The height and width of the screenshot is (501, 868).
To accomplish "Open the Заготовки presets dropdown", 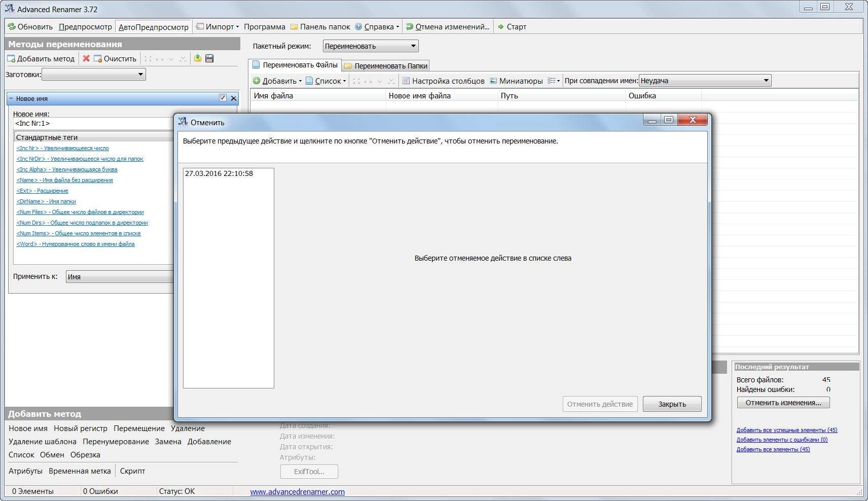I will pos(94,75).
